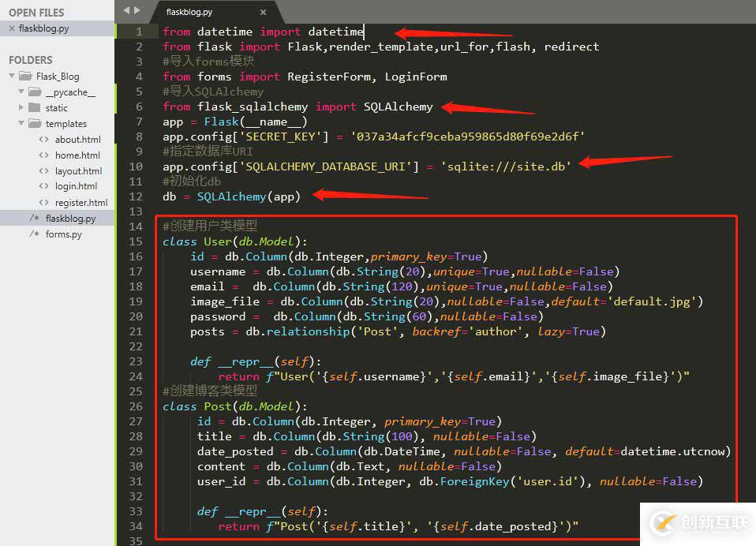This screenshot has height=546, width=756.
Task: Click the __pycache__ folder icon
Action: tap(35, 92)
